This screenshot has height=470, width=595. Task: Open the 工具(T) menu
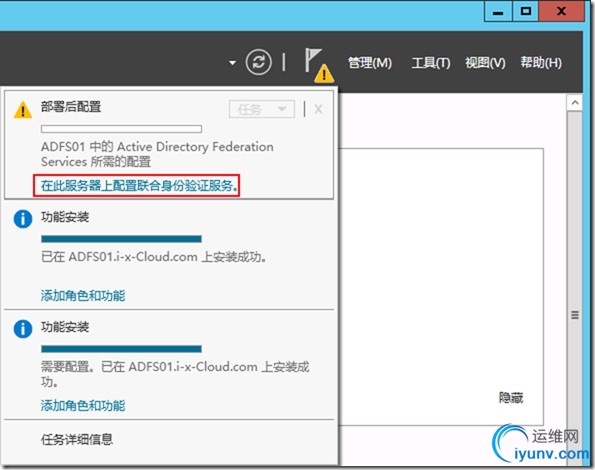[x=431, y=63]
